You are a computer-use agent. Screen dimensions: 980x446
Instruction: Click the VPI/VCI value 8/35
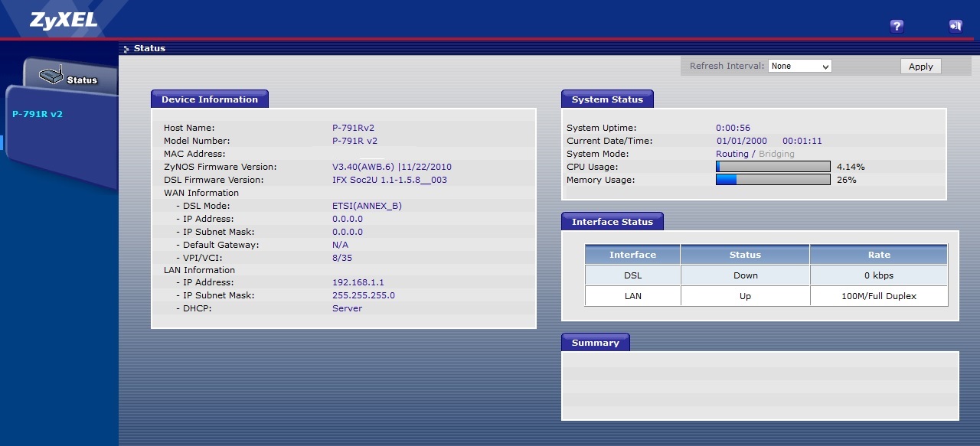pyautogui.click(x=342, y=258)
